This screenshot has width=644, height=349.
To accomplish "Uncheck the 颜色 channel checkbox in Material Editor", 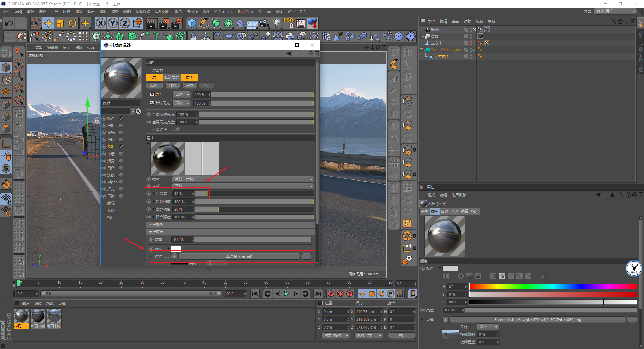I will [x=121, y=119].
